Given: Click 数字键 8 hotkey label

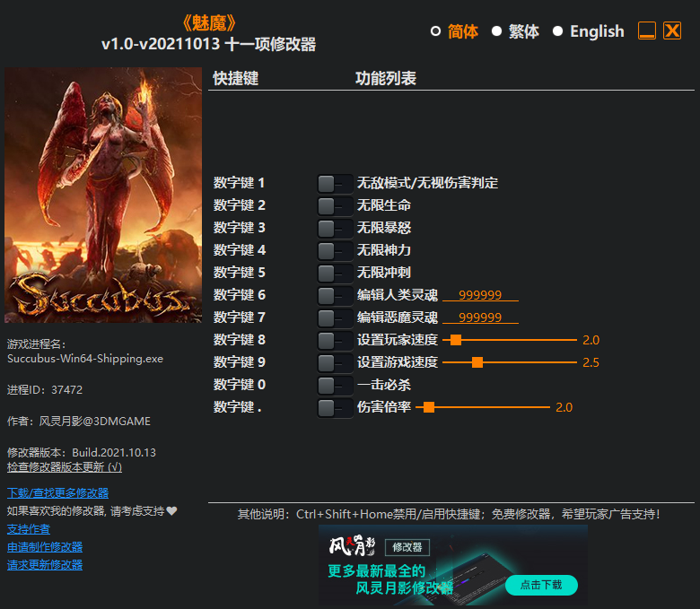Looking at the screenshot, I should (x=240, y=340).
